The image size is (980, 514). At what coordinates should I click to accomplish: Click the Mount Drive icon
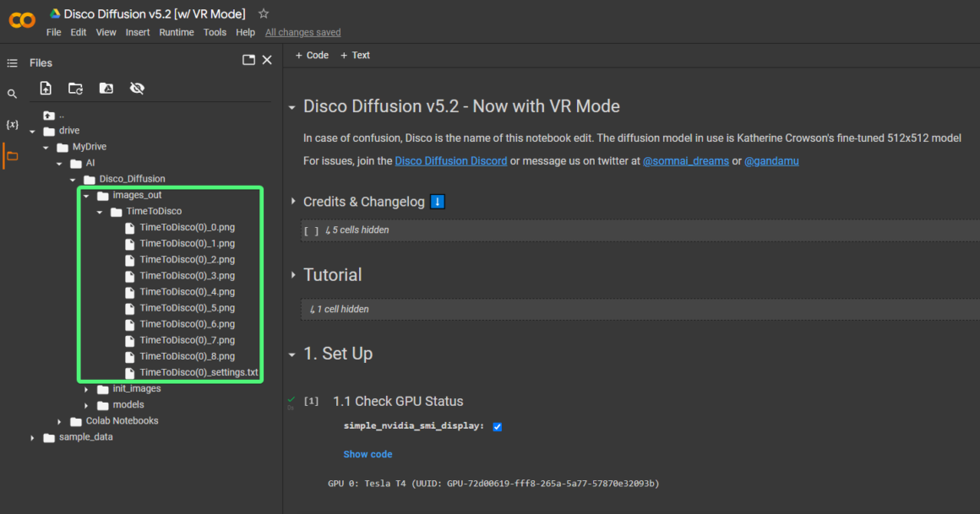pyautogui.click(x=106, y=88)
